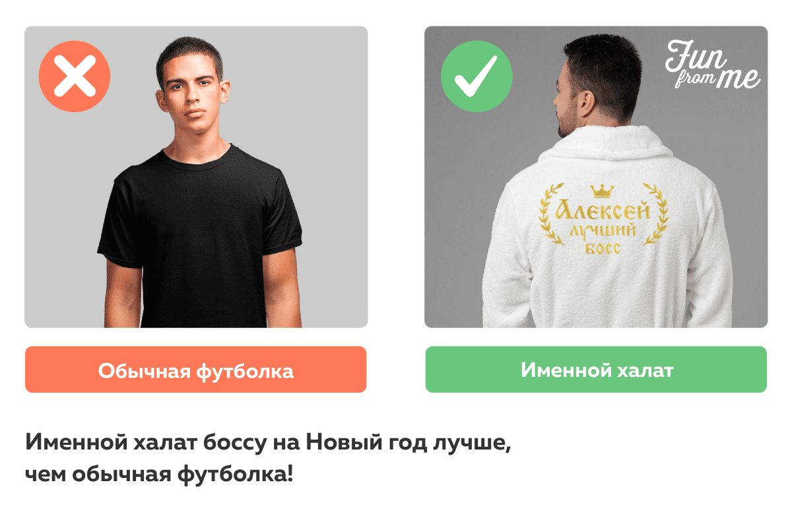Click the Обычная футболка red button
Viewport: 792px width, 532px height.
pos(195,370)
